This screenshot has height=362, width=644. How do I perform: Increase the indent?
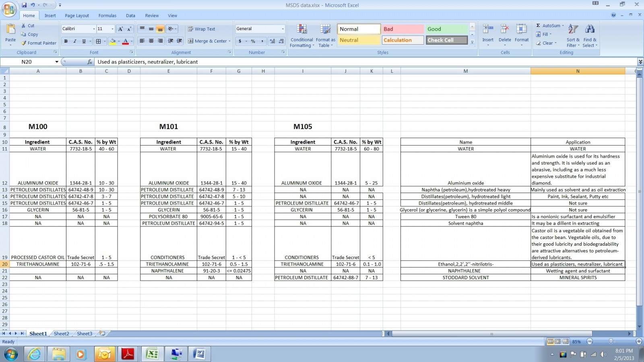pos(180,41)
